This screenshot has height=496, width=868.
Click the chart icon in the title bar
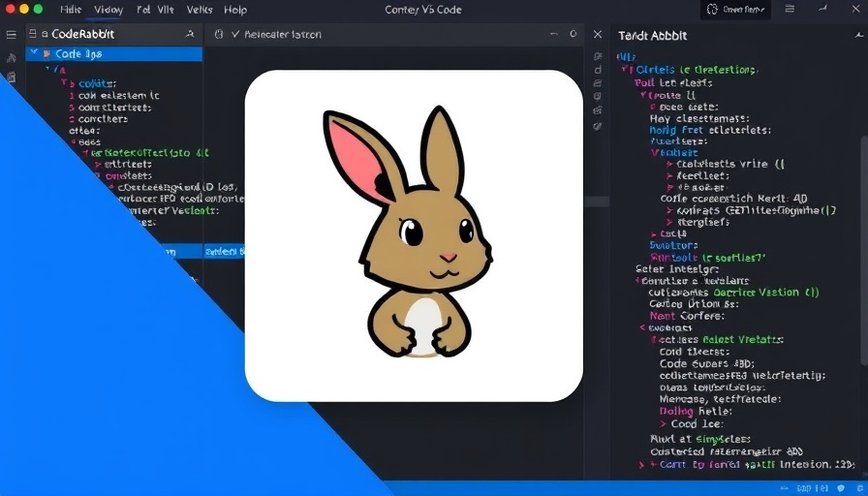[823, 9]
